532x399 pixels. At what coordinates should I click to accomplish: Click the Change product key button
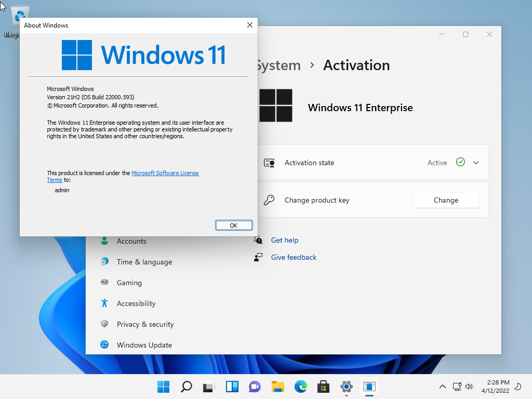pos(446,200)
